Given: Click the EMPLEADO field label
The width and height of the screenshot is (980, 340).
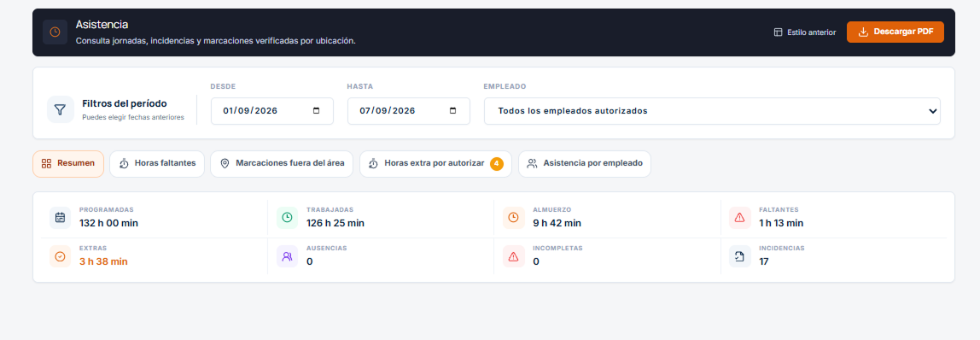Looking at the screenshot, I should click(505, 86).
